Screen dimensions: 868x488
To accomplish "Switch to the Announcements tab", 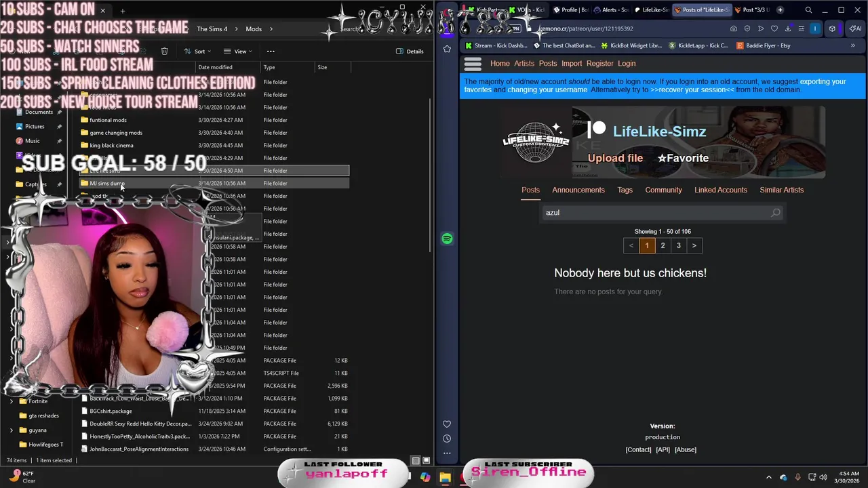I will click(x=578, y=190).
